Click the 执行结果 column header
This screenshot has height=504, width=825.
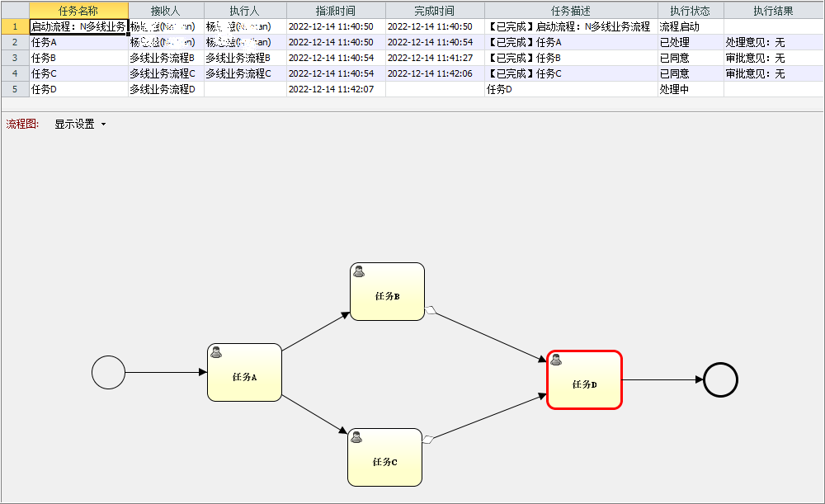[x=774, y=11]
